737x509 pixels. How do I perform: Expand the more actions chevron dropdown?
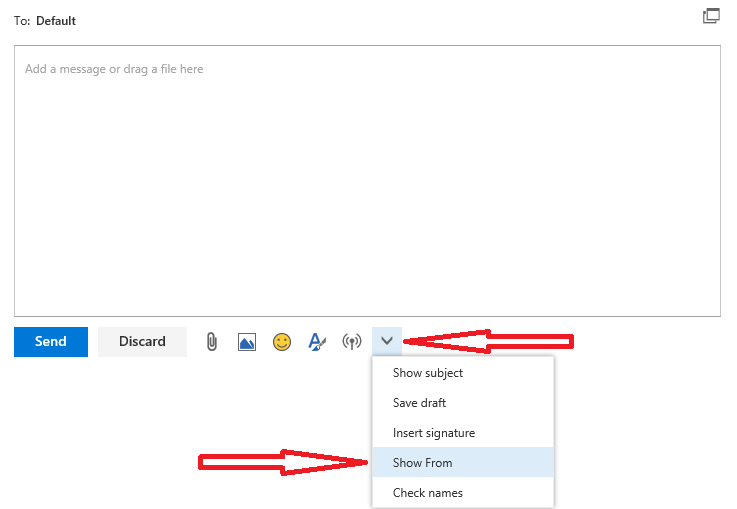tap(387, 341)
